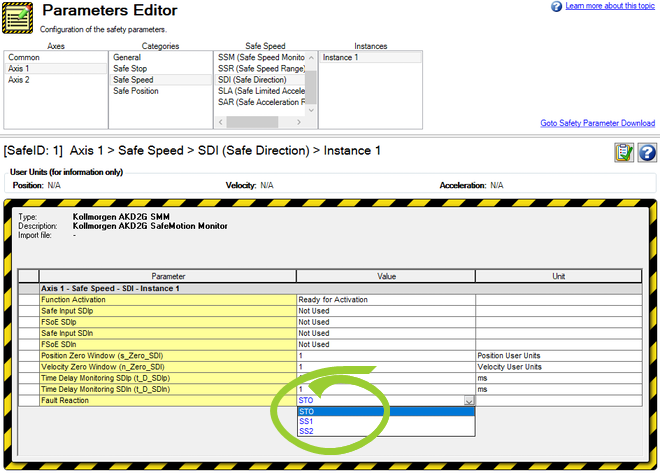Click the Safe Speed list scroll-down arrow
The width and height of the screenshot is (660, 473).
click(x=311, y=110)
